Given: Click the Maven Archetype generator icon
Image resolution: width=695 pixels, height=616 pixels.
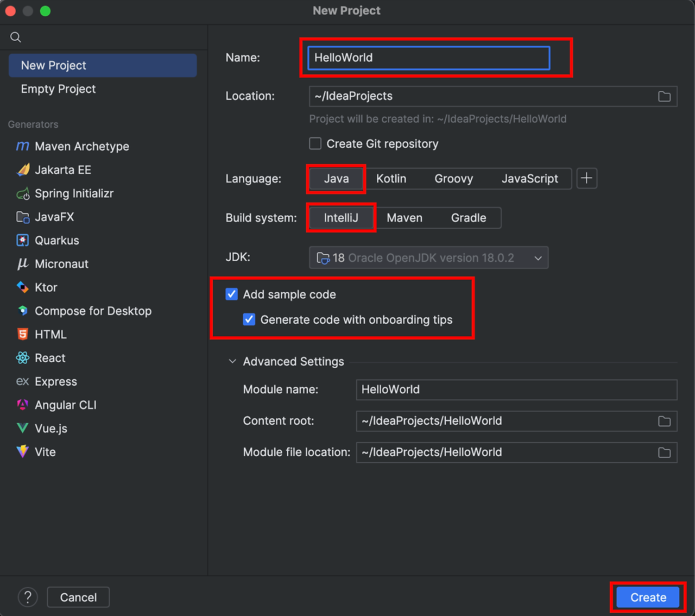Looking at the screenshot, I should pyautogui.click(x=23, y=146).
